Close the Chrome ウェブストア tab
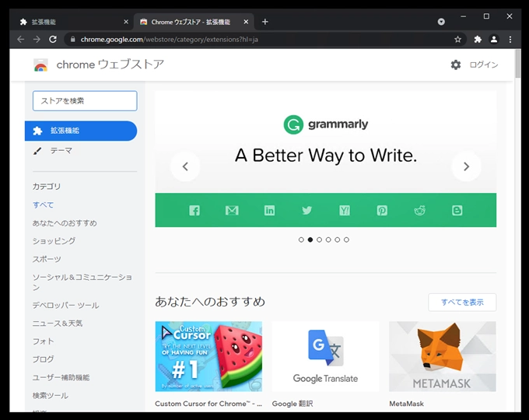Viewport: 529px width, 420px height. click(x=246, y=22)
